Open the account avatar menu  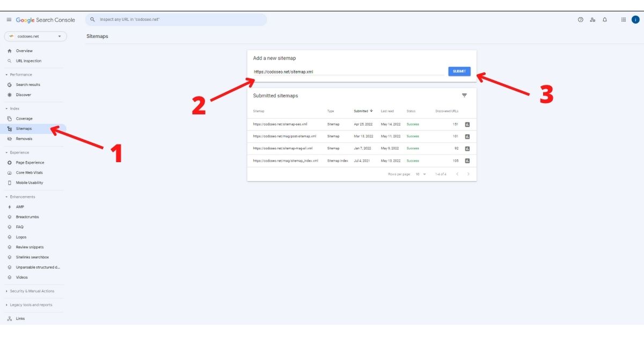click(635, 20)
